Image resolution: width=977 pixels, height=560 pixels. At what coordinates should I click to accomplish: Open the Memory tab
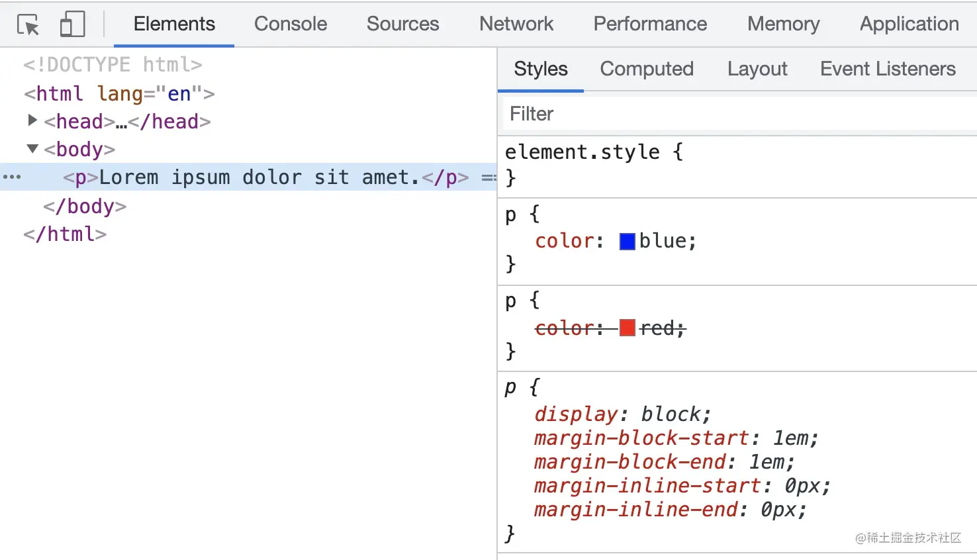[x=783, y=24]
